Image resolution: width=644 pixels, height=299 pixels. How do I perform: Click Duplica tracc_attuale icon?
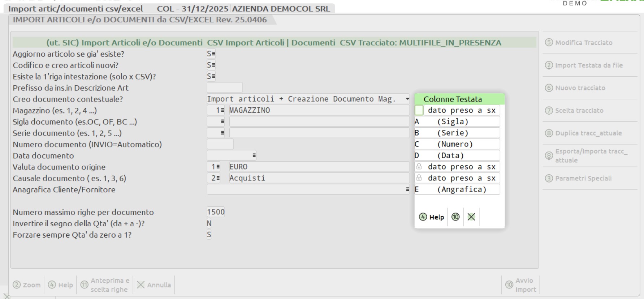point(549,133)
